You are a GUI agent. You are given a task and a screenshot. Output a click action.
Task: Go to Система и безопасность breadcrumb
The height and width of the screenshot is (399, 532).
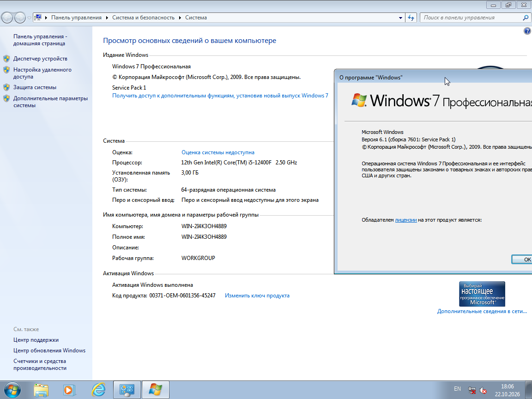143,18
